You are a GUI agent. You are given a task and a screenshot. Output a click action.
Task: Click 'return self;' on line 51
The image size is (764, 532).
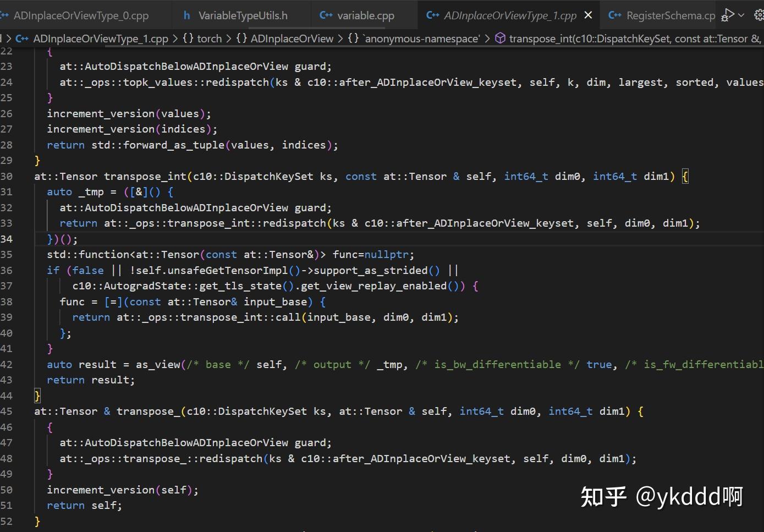point(85,505)
